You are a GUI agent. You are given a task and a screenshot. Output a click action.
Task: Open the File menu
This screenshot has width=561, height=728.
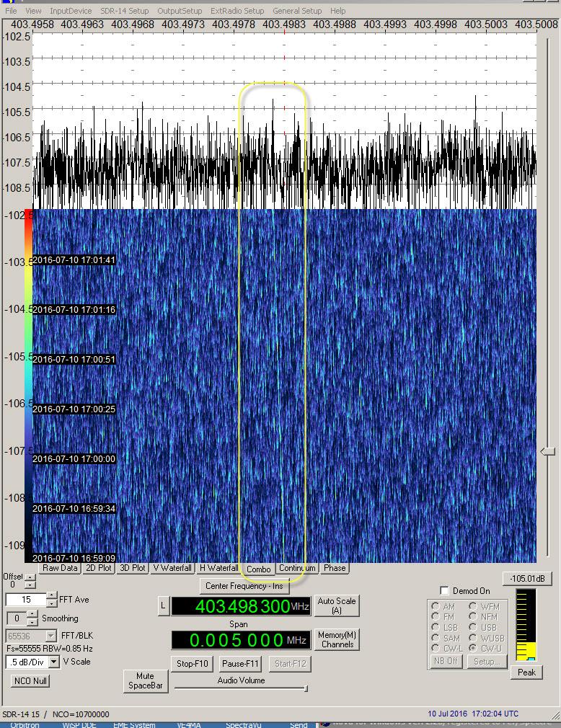(x=11, y=10)
